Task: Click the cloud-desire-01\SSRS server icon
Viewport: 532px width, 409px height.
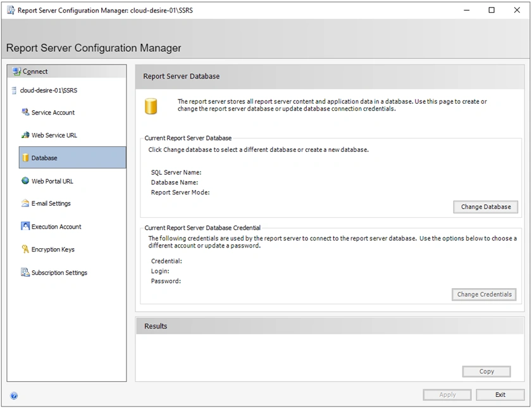Action: (x=14, y=91)
